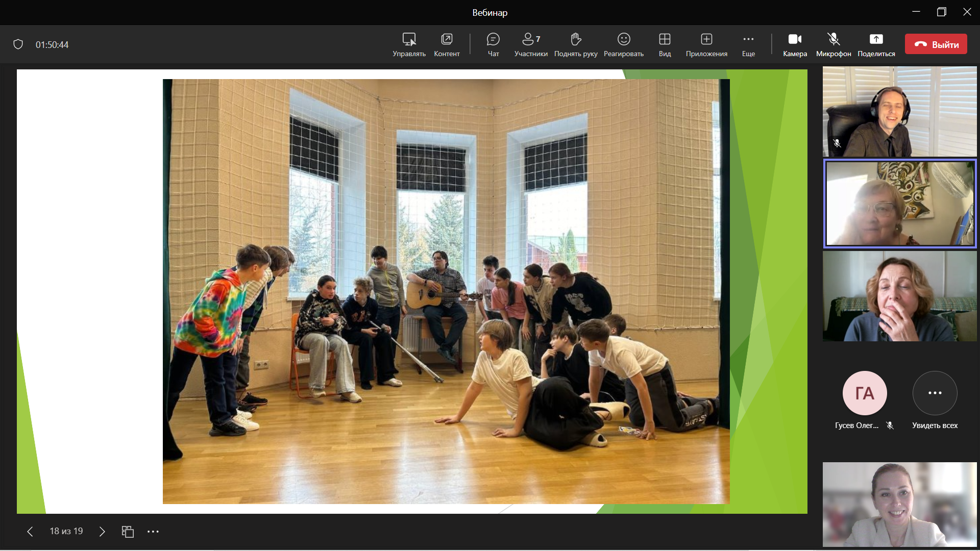Click the Контент pop-out icon
The image size is (980, 551).
(447, 44)
